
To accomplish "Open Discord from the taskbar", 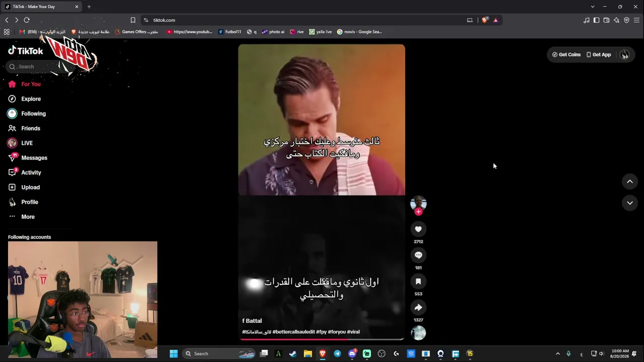I will click(x=352, y=353).
